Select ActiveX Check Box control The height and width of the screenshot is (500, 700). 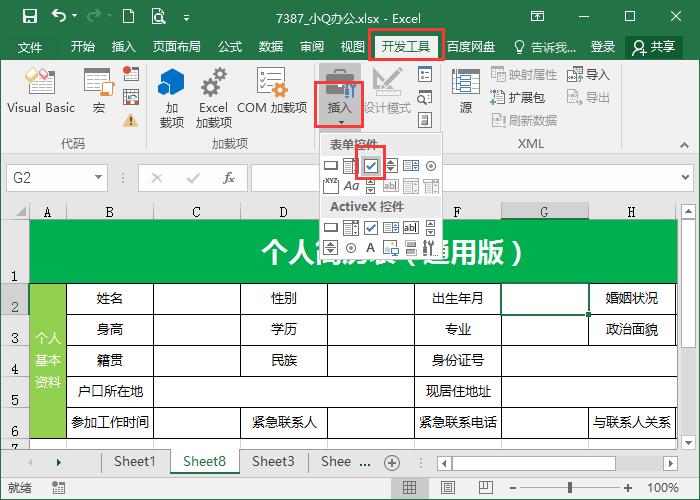[x=371, y=228]
